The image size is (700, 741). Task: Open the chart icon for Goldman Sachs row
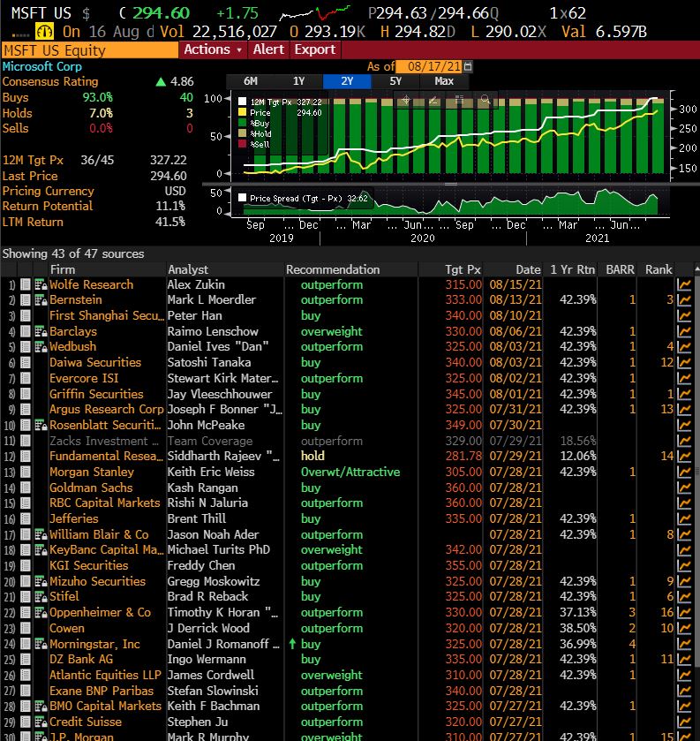684,488
